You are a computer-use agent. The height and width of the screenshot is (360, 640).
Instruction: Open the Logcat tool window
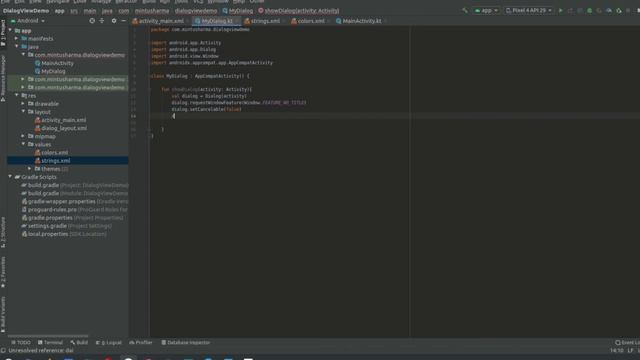coord(109,342)
